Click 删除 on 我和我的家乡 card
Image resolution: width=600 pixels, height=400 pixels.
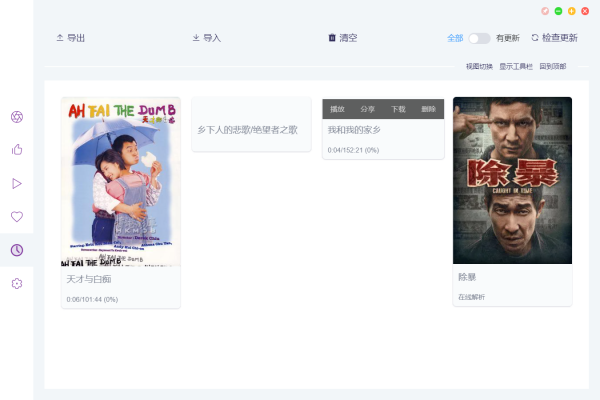[429, 109]
